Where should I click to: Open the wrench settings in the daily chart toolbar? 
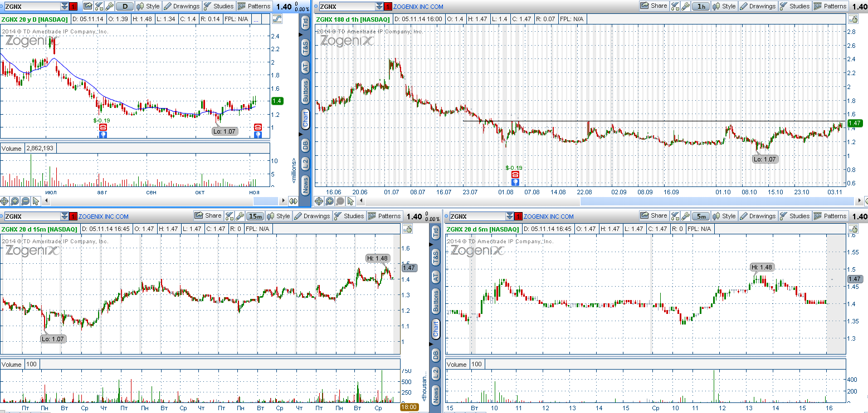[x=109, y=7]
